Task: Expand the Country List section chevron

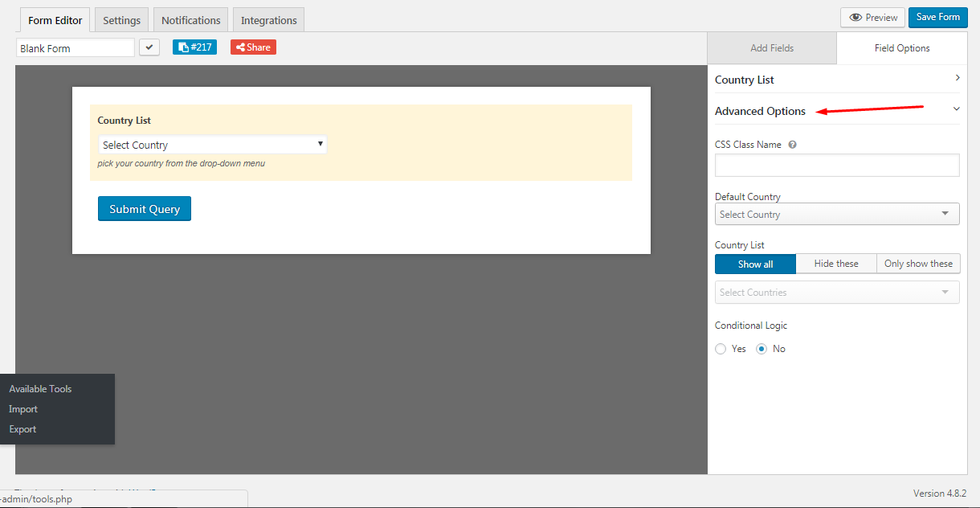Action: coord(957,79)
